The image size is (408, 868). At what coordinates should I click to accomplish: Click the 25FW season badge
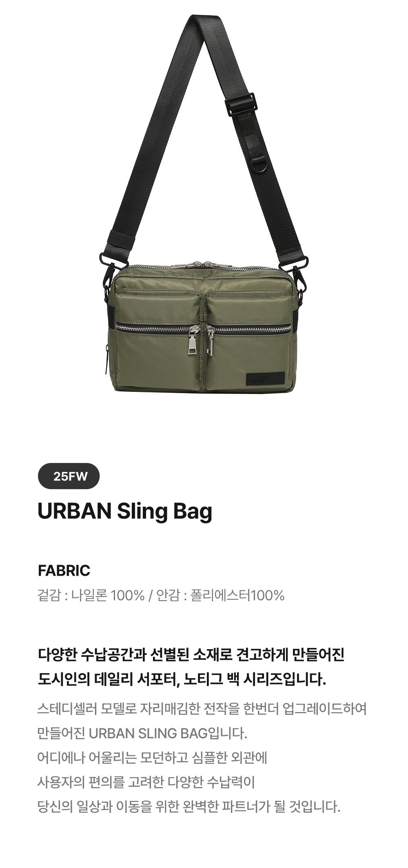coord(69,476)
